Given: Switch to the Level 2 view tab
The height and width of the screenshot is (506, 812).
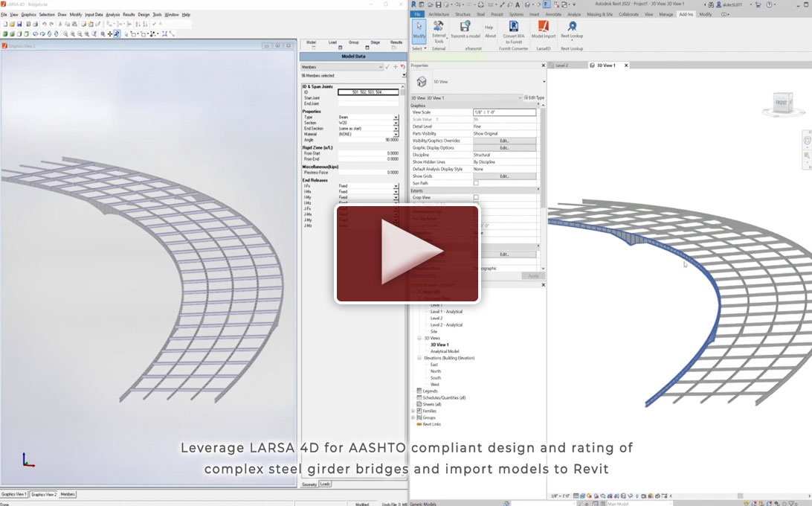Looking at the screenshot, I should coord(561,65).
